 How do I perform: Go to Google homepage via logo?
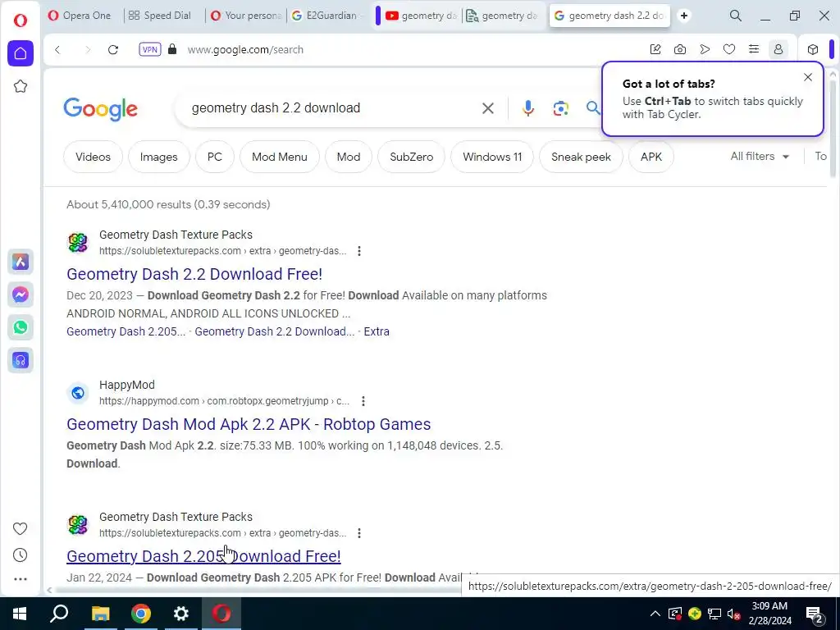[x=101, y=109]
